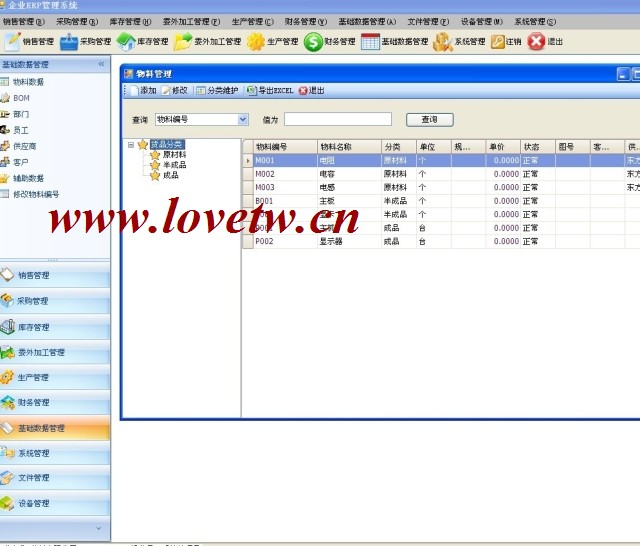The image size is (640, 546).
Task: Sort by 单价 column header
Action: coord(503,146)
